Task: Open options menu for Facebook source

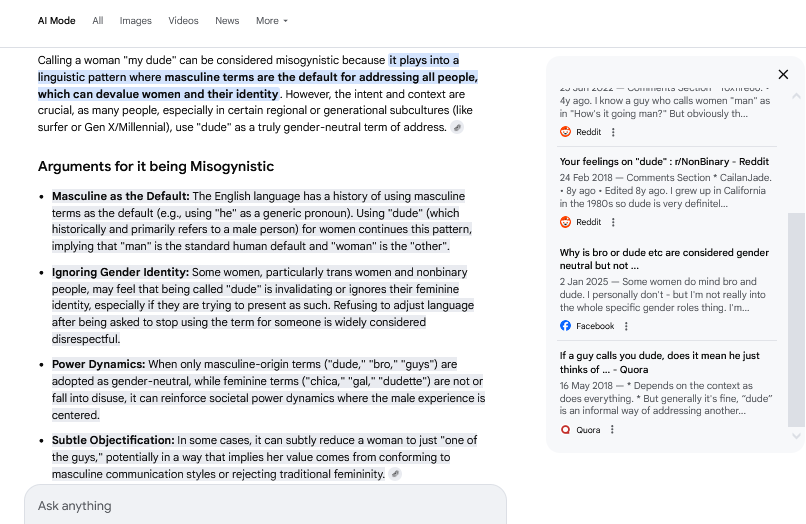Action: [x=626, y=326]
